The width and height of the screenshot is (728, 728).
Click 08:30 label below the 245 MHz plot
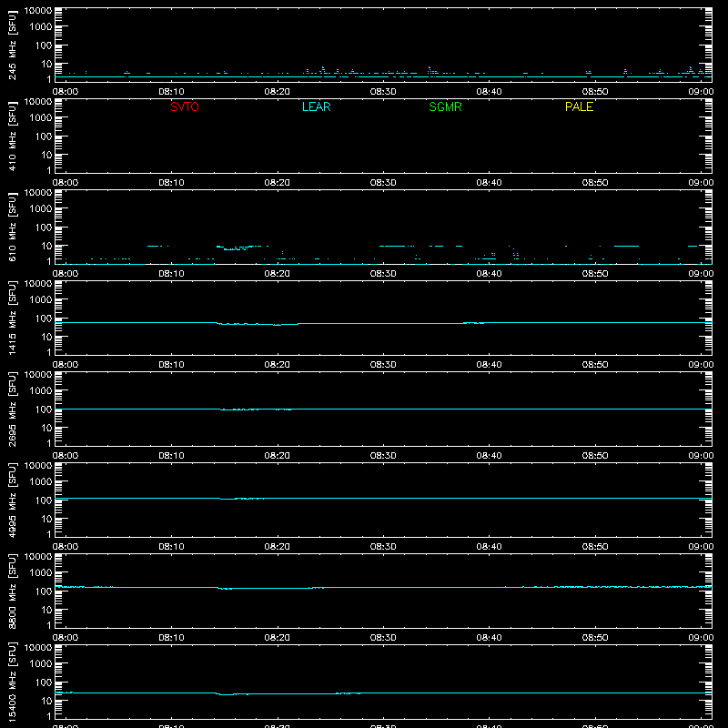[x=383, y=92]
